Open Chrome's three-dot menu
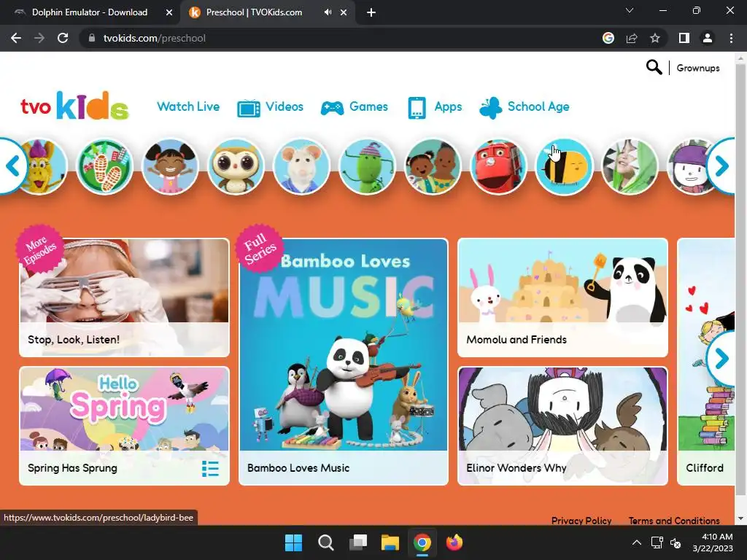 point(731,38)
